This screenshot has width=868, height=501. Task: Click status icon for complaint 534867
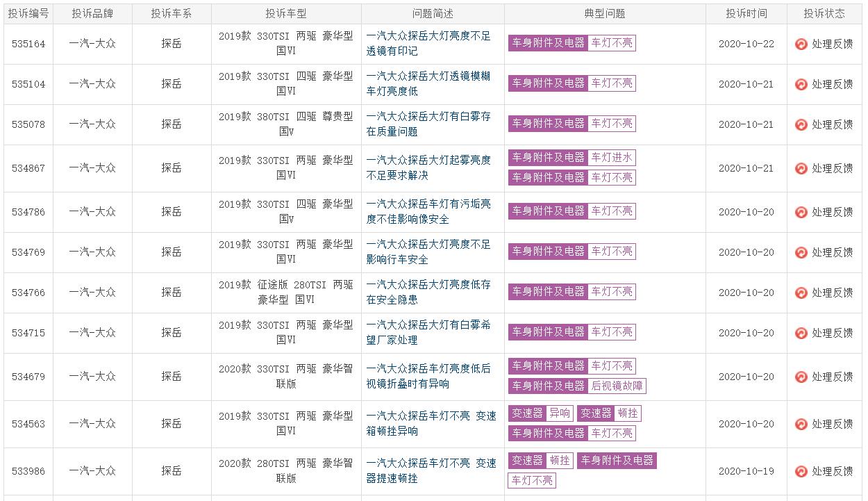click(801, 168)
